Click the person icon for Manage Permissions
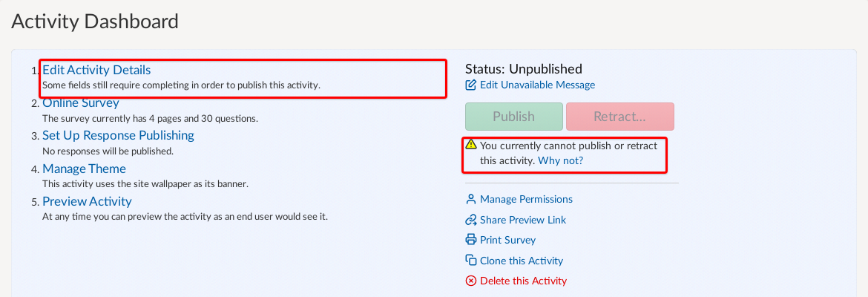Viewport: 868px width, 297px height. tap(470, 199)
